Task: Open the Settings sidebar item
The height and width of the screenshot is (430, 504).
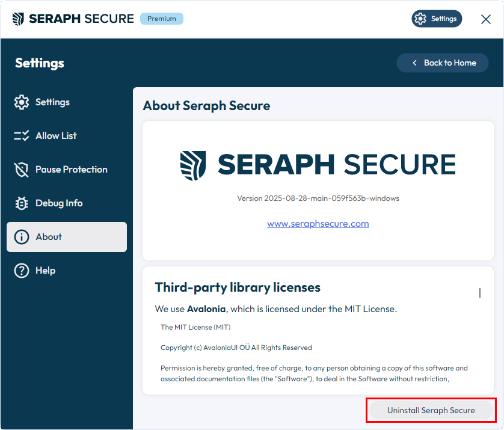Action: click(67, 102)
